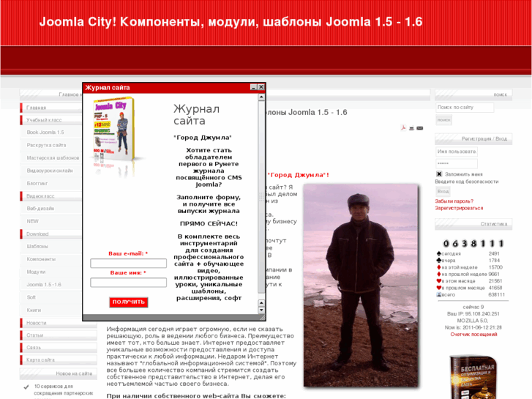Open Модули menu item
The image size is (532, 399).
pyautogui.click(x=51, y=272)
